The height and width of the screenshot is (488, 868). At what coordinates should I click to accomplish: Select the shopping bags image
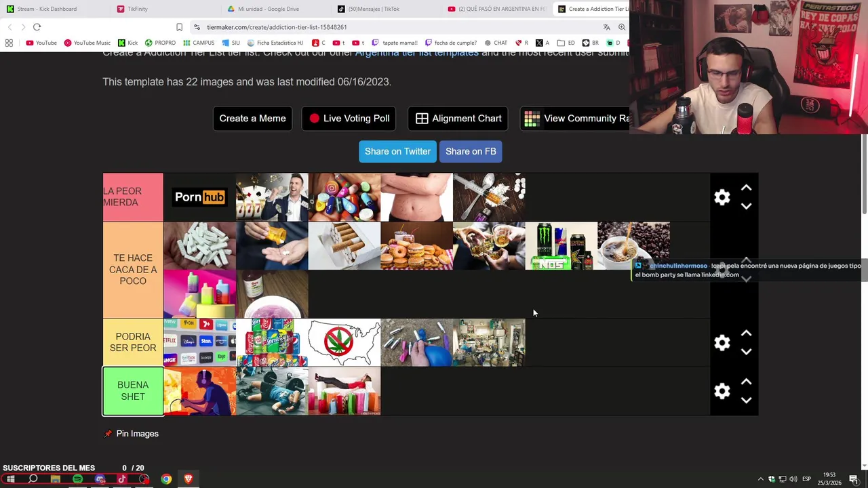(344, 391)
